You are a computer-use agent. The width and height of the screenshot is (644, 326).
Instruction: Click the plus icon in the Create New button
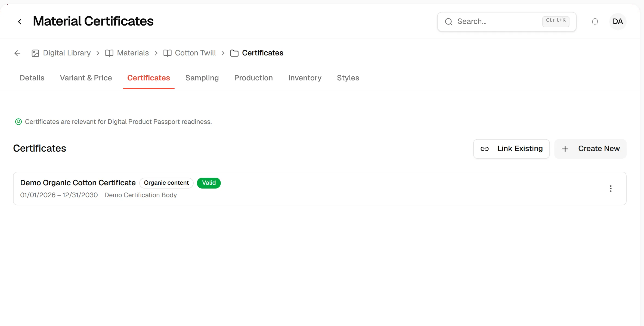pos(565,149)
